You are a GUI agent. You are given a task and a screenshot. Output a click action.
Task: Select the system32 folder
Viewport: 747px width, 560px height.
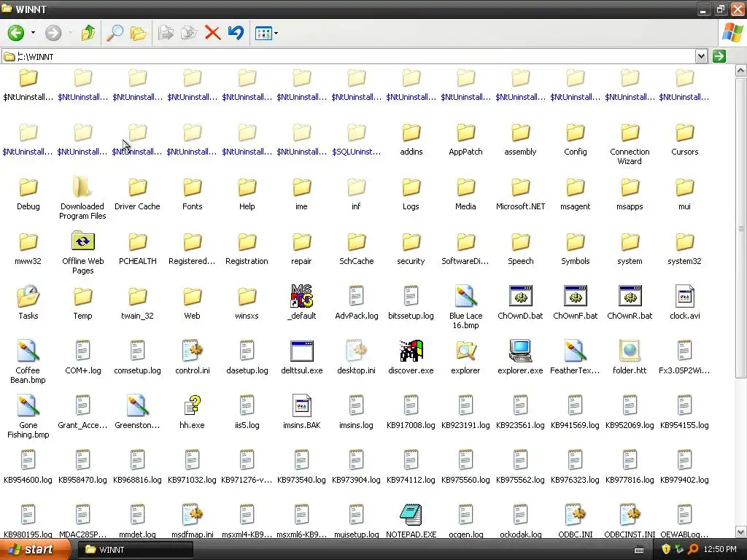click(x=684, y=249)
